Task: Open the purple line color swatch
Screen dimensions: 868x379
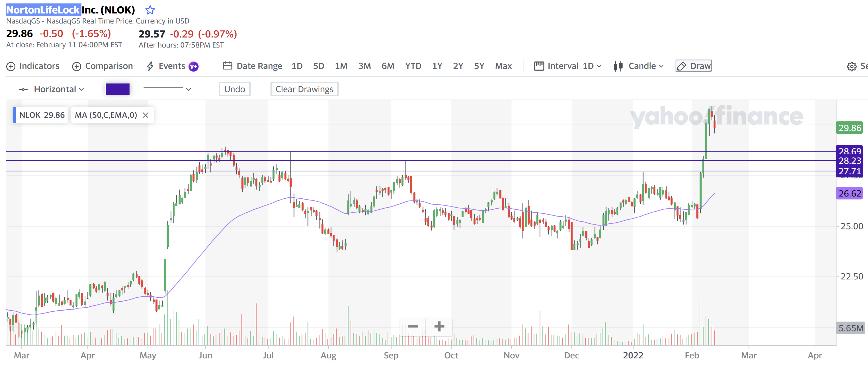Action: click(118, 89)
